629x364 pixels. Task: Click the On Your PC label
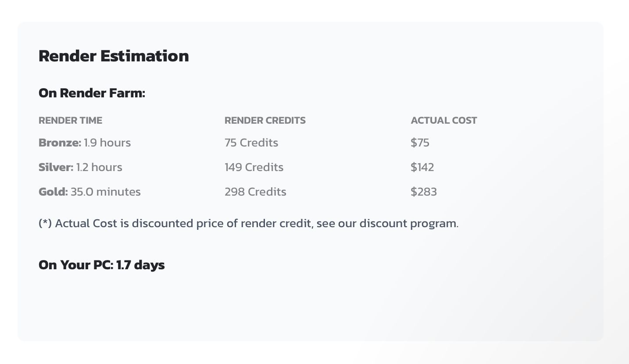coord(76,265)
